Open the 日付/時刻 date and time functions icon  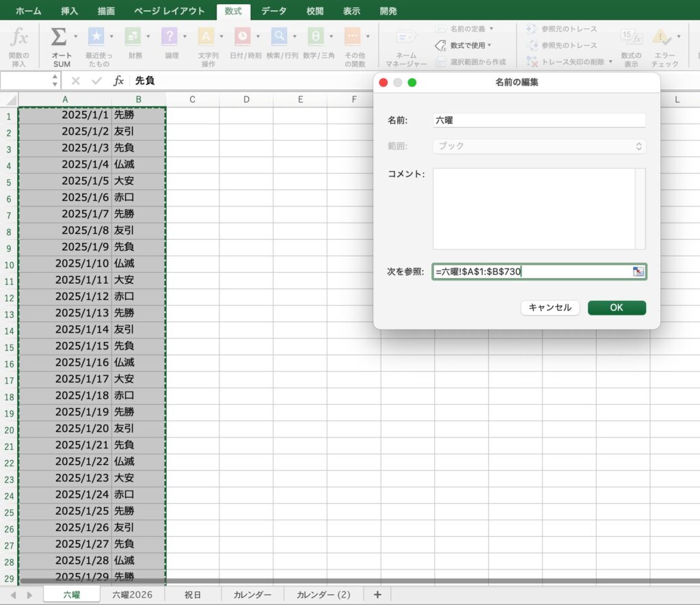pyautogui.click(x=243, y=37)
